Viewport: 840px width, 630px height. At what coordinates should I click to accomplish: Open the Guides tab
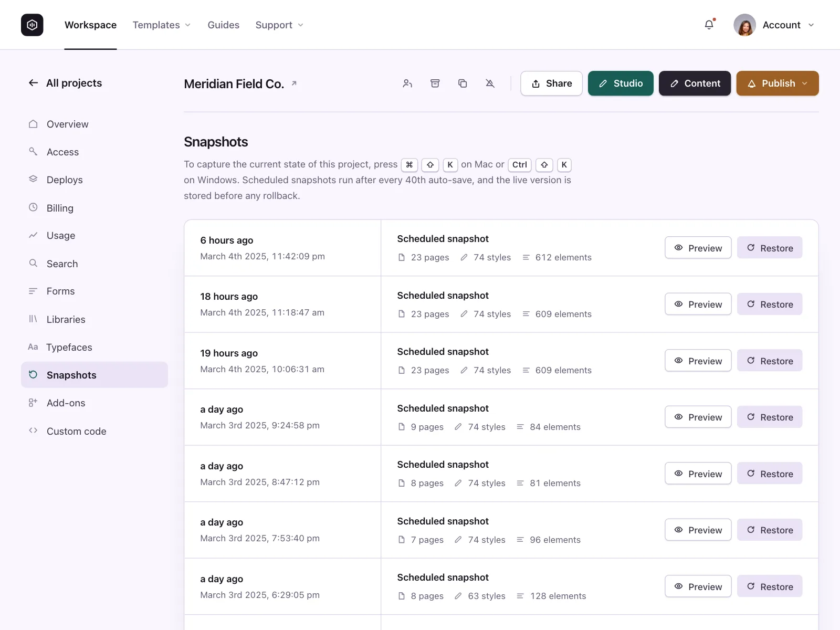(223, 25)
